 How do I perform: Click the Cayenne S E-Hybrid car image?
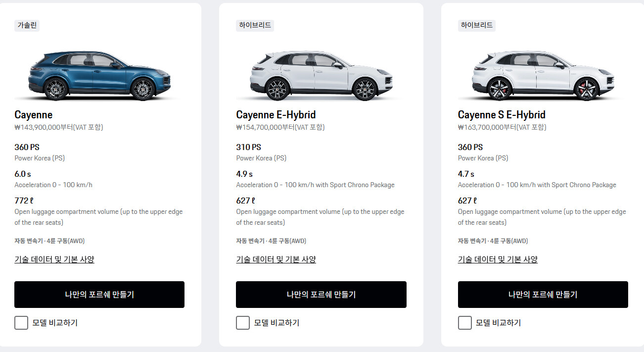tap(543, 75)
